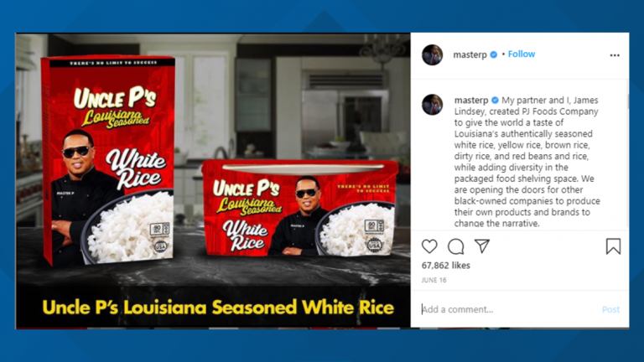Viewport: 644px width, 362px height.
Task: Click the caption scrollbar on the right edge
Action: [x=627, y=101]
